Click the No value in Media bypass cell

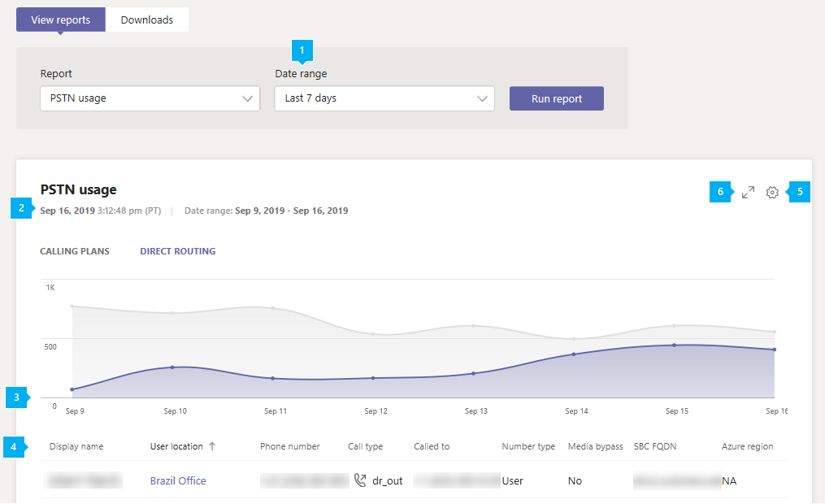tap(575, 481)
